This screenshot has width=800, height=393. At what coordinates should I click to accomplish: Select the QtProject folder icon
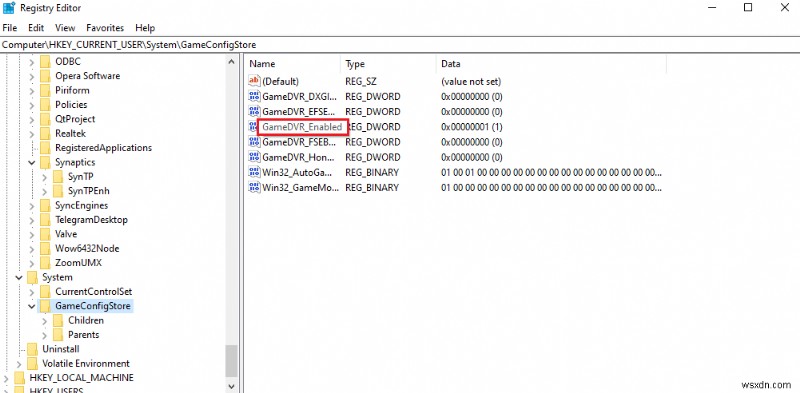coord(46,118)
